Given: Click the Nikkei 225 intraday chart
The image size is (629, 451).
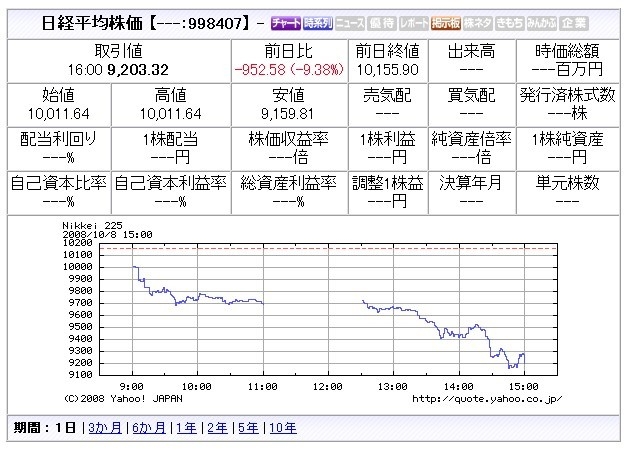Looking at the screenshot, I should pos(312,312).
